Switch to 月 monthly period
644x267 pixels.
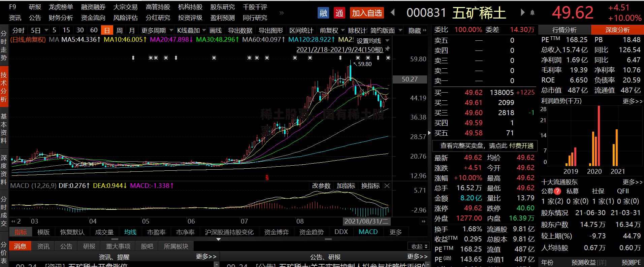point(132,30)
